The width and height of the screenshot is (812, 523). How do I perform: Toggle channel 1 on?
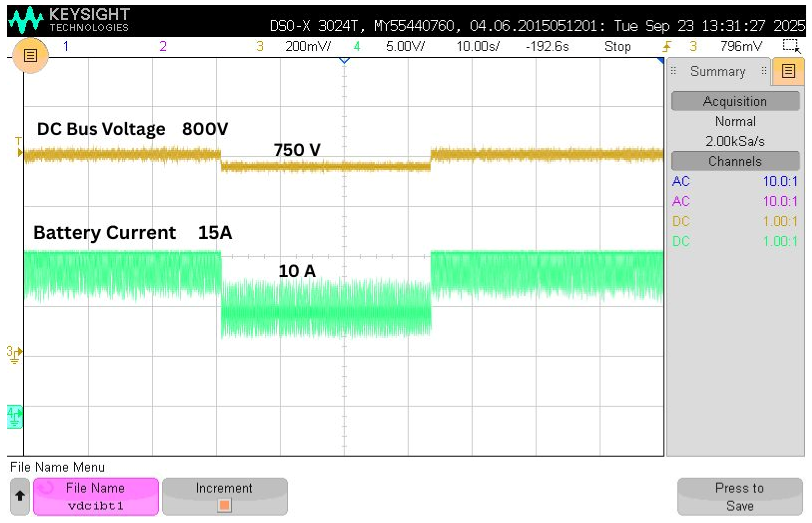point(66,46)
